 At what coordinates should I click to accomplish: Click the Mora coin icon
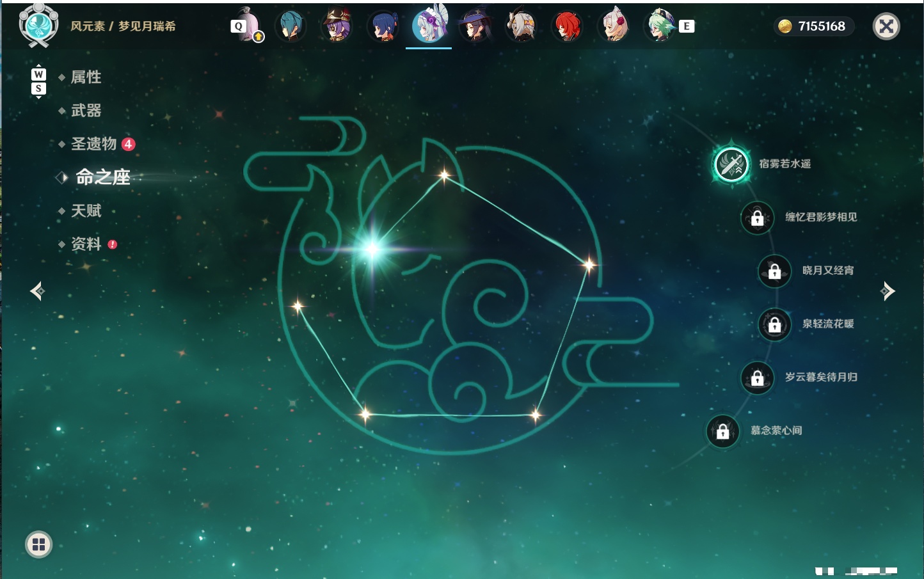tap(785, 26)
